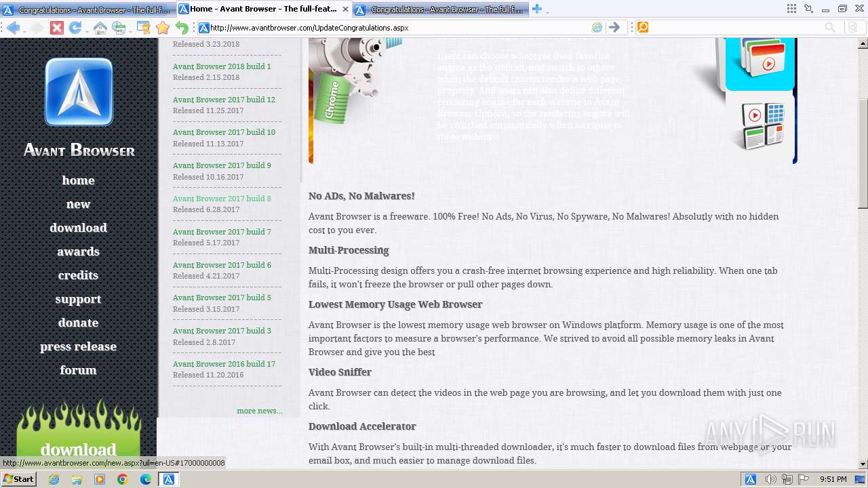Open the 'press release' sidebar link

click(x=78, y=346)
